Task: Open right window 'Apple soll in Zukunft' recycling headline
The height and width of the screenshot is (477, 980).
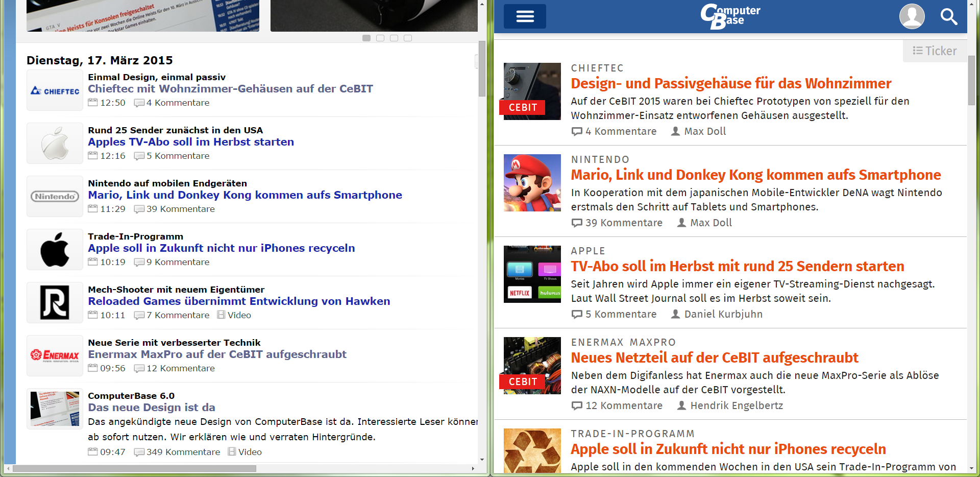Action: tap(728, 449)
